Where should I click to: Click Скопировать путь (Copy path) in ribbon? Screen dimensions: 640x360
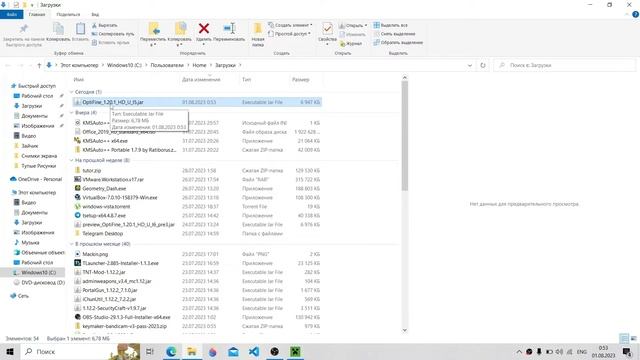click(x=113, y=34)
